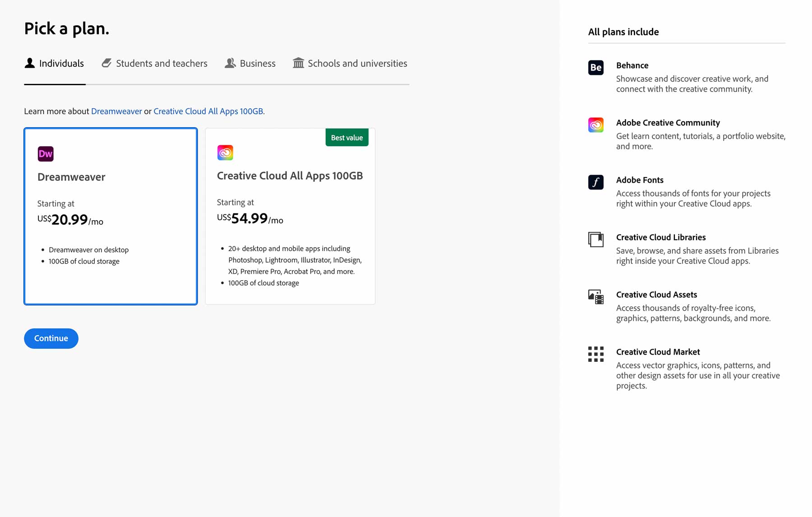The height and width of the screenshot is (517, 812).
Task: Switch to the Business tab
Action: coord(250,64)
